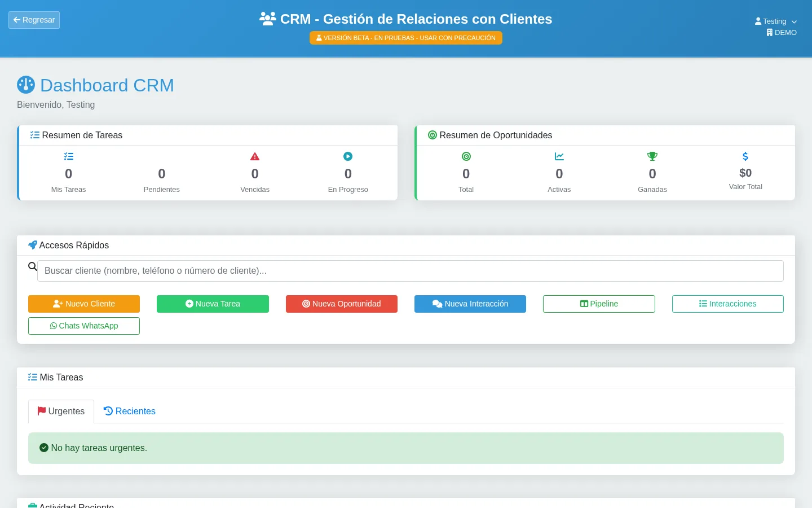Open the Testing user dropdown menu
The width and height of the screenshot is (812, 508).
(x=776, y=21)
